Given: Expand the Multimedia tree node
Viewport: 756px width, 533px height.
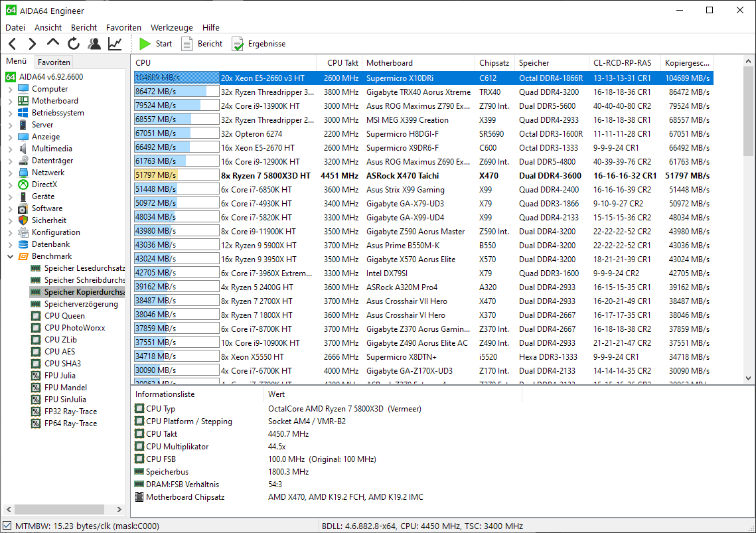Looking at the screenshot, I should click(10, 149).
